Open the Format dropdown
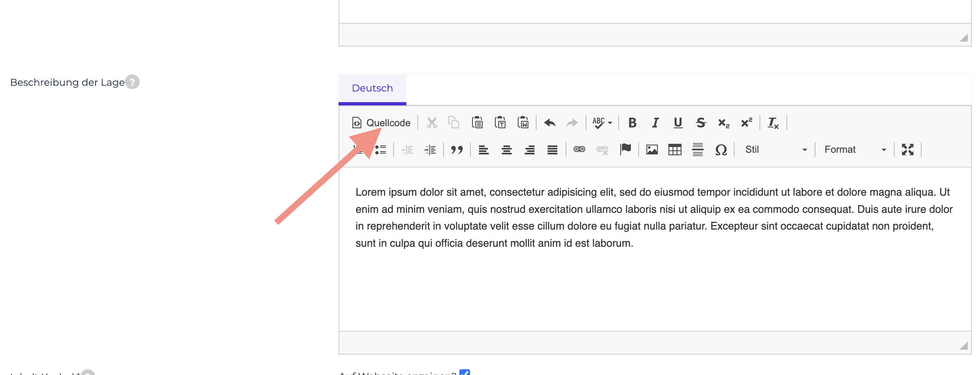Image resolution: width=980 pixels, height=375 pixels. pyautogui.click(x=855, y=150)
